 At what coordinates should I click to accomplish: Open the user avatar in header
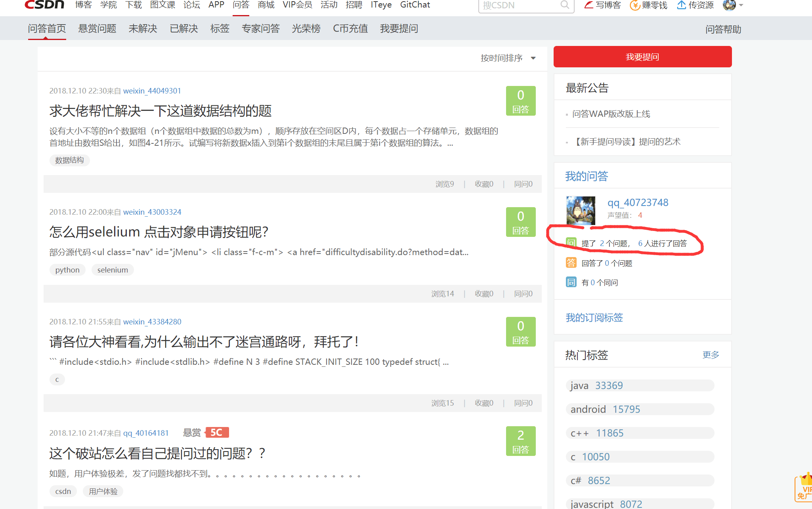click(x=729, y=5)
